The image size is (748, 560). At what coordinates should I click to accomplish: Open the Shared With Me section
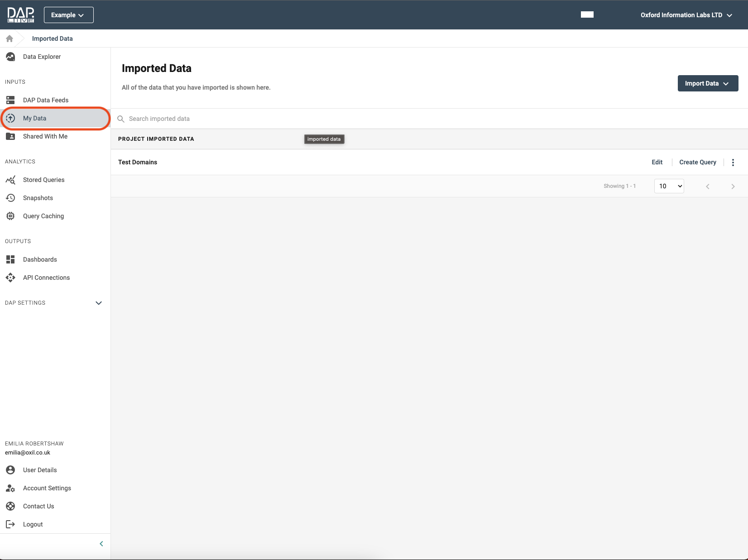[45, 136]
